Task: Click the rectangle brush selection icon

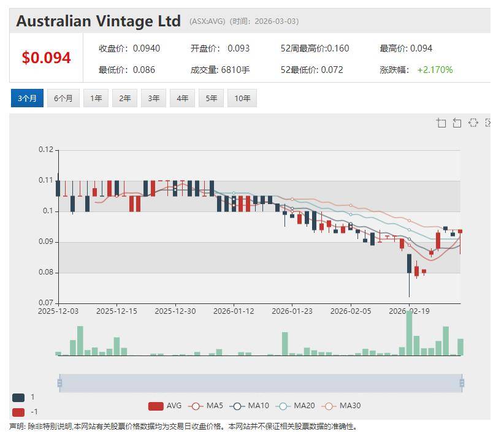Action: tap(473, 123)
